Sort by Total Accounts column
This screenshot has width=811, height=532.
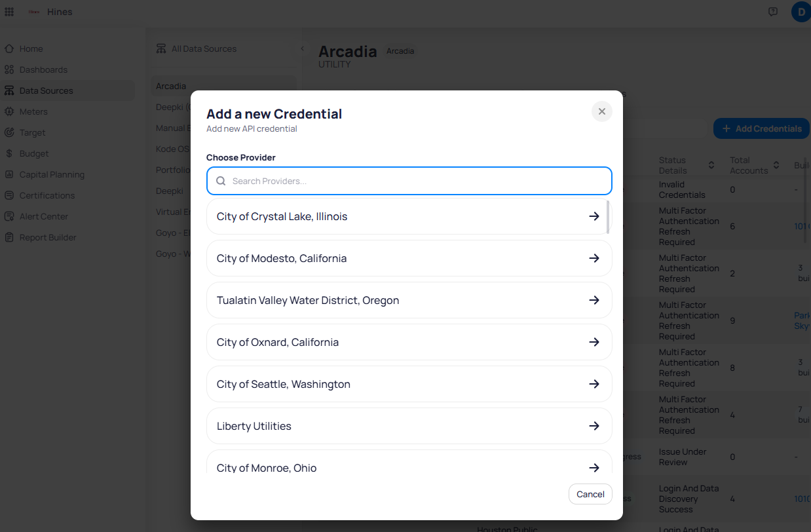pyautogui.click(x=776, y=165)
